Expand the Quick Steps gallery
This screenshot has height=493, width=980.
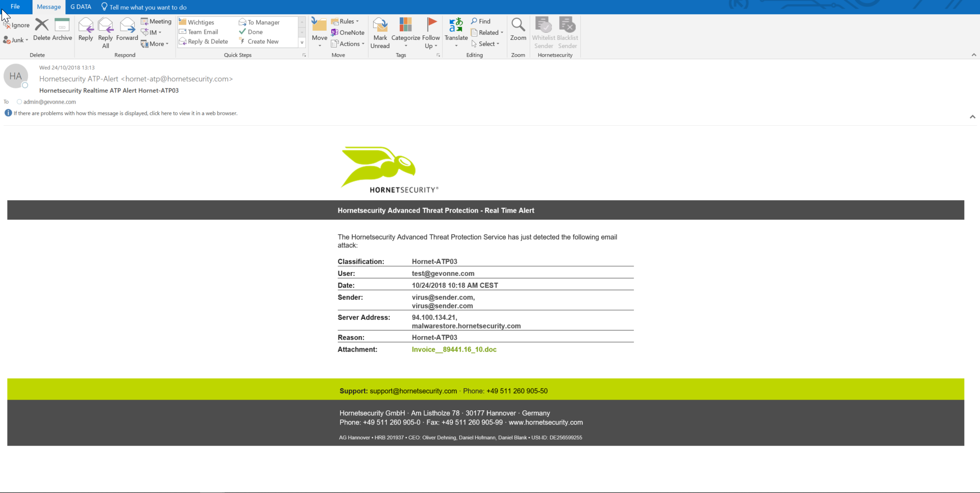tap(302, 42)
